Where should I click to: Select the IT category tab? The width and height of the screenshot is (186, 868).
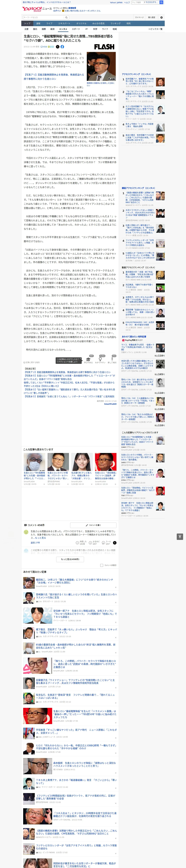[86, 29]
